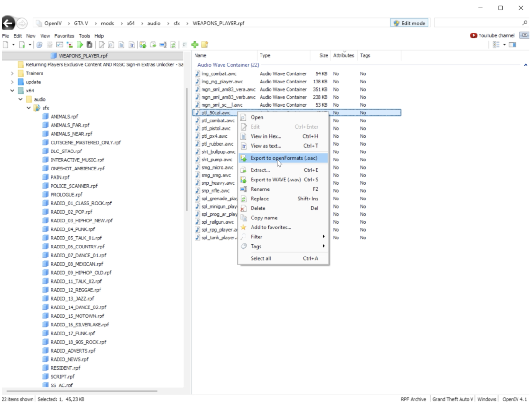Click the YouTube play icon
Image resolution: width=532 pixels, height=408 pixels.
pos(473,35)
